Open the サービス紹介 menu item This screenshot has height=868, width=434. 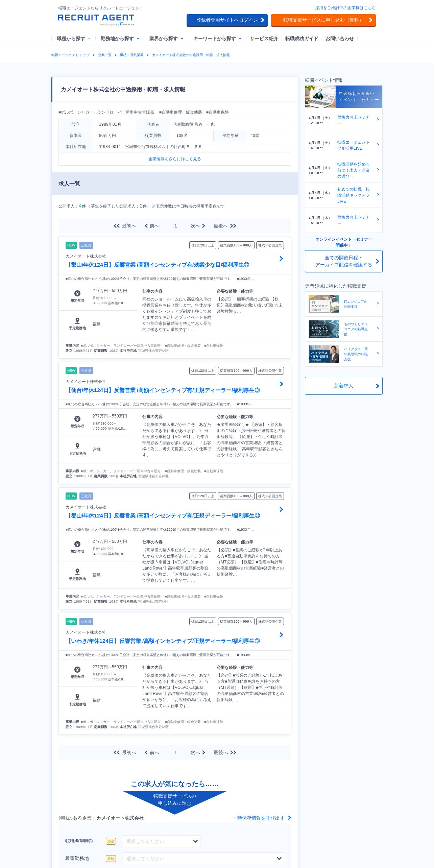tap(264, 39)
